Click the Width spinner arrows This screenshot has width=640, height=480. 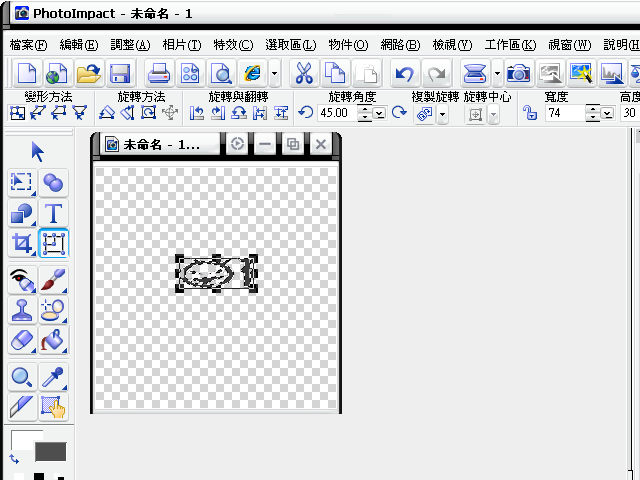(x=593, y=113)
